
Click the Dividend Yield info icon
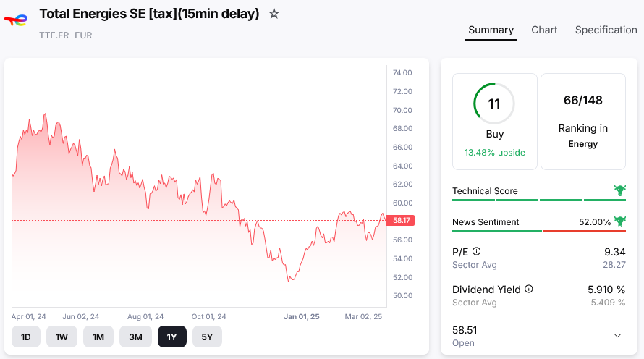point(529,290)
